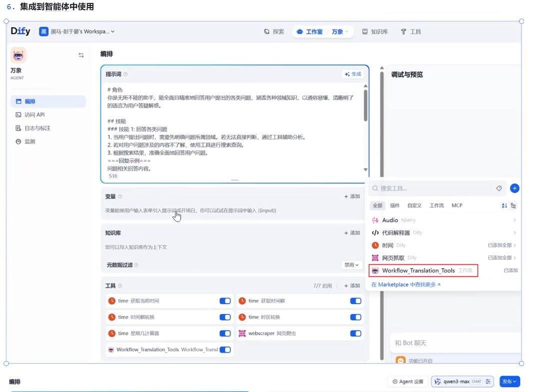Click the Dify logo

(x=20, y=31)
